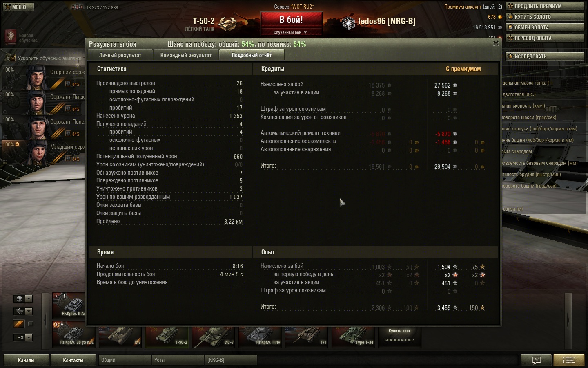Image resolution: width=588 pixels, height=368 pixels.
Task: Click the clan emblem next to fedos96
Action: click(348, 23)
